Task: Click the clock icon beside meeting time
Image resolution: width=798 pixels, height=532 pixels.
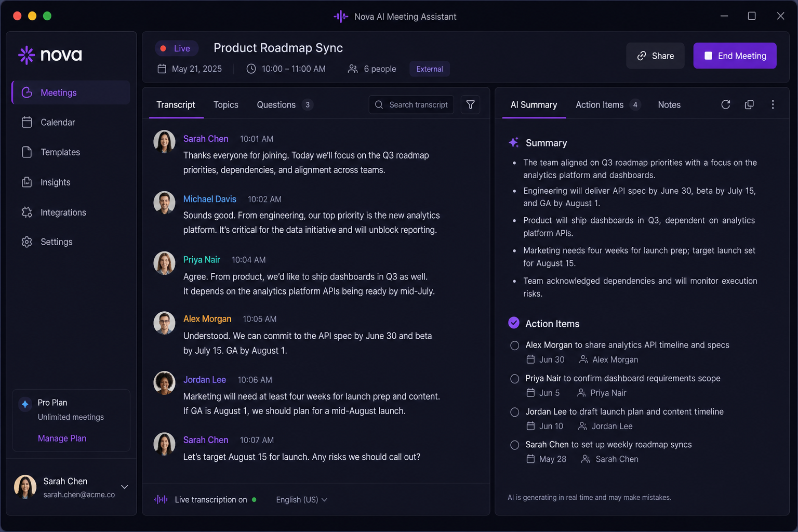Action: [x=251, y=69]
